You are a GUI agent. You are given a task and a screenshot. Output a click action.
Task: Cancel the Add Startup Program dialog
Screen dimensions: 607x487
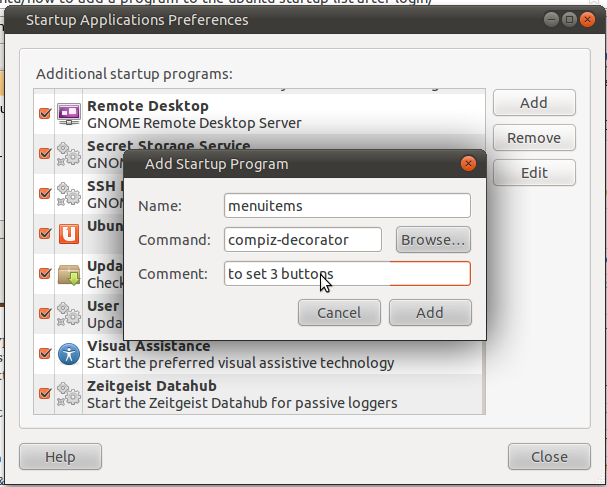tap(339, 312)
